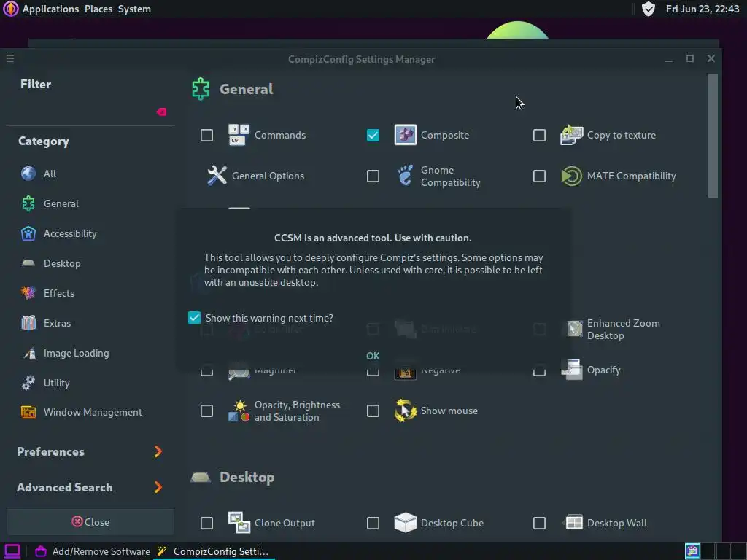Select the Extras category gift icon

click(x=28, y=323)
